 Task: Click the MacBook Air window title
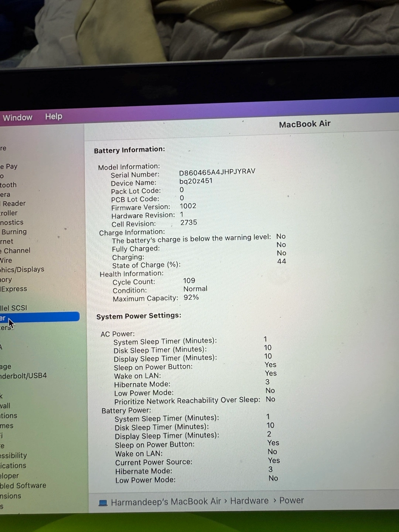coord(305,124)
